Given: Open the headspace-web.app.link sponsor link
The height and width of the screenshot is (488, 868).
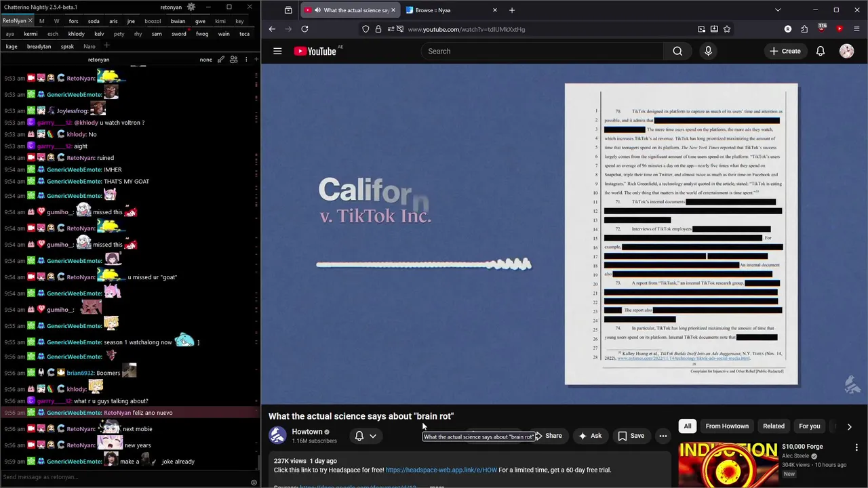Looking at the screenshot, I should (x=441, y=470).
